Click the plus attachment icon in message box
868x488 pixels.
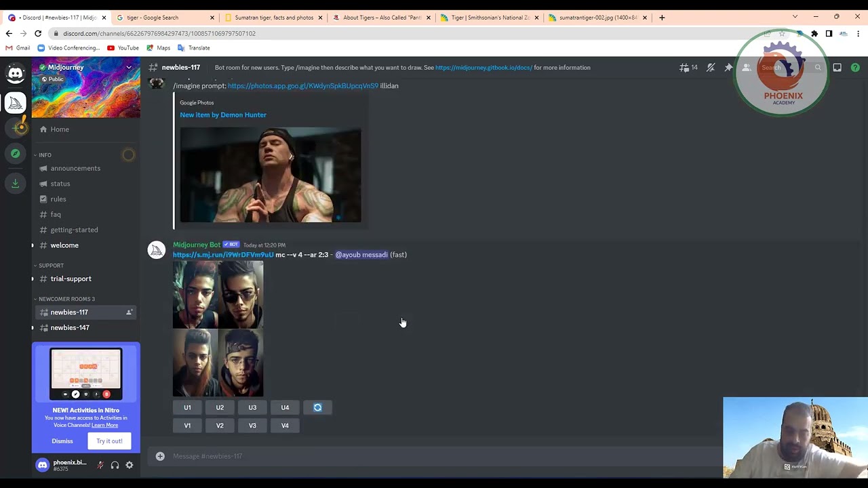[160, 456]
